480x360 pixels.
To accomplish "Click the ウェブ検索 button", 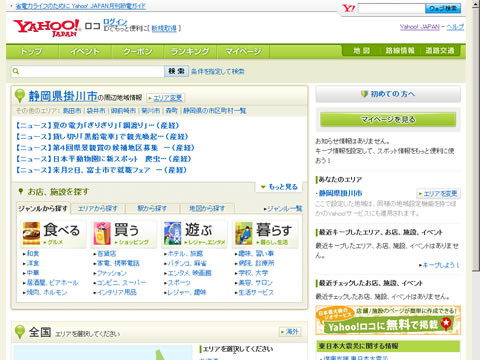I will pyautogui.click(x=443, y=8).
